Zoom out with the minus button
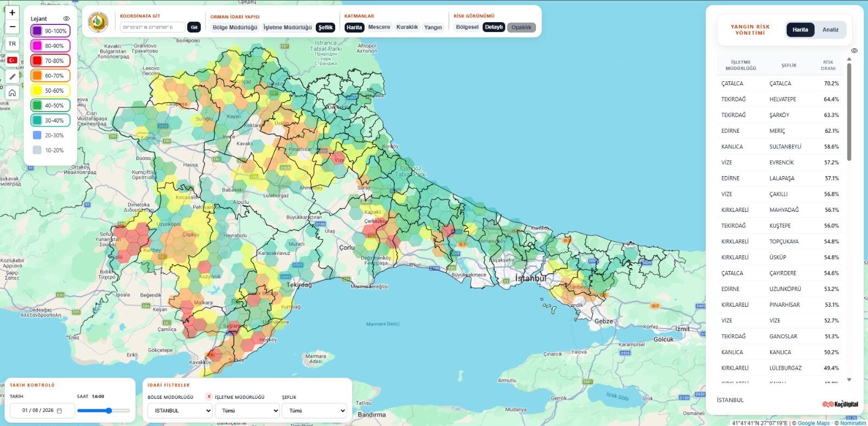Viewport: 868px width, 426px height. (x=12, y=27)
